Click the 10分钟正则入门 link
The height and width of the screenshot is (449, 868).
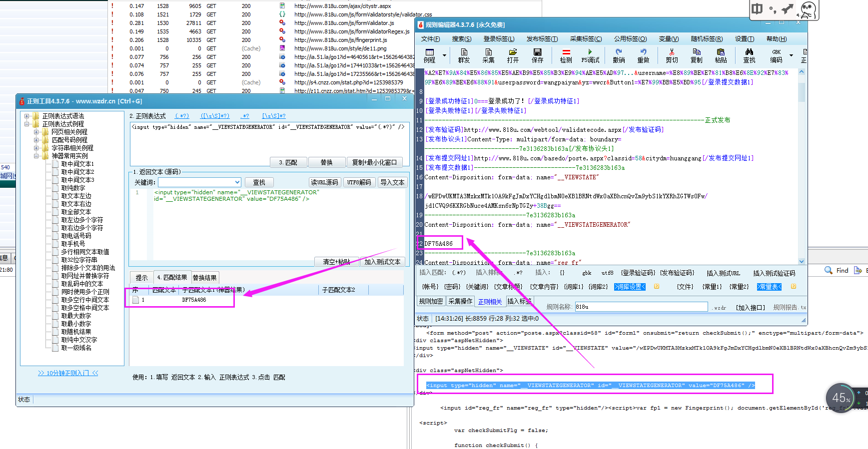coord(68,373)
